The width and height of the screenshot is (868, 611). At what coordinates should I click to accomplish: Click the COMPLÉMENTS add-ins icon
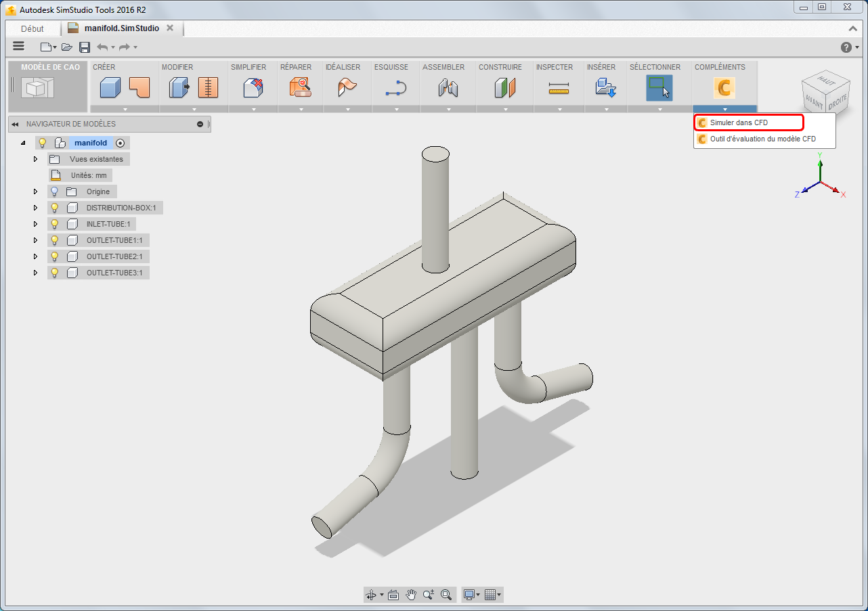pos(724,87)
